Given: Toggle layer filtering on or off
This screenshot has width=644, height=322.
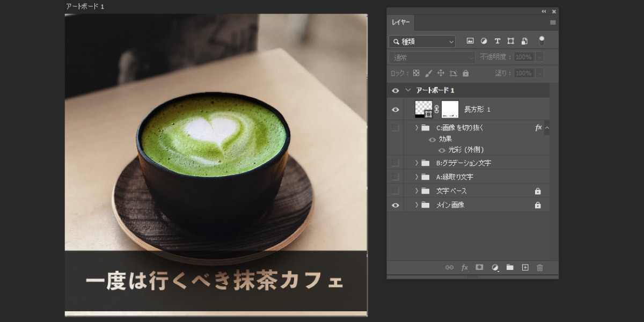Looking at the screenshot, I should click(541, 41).
